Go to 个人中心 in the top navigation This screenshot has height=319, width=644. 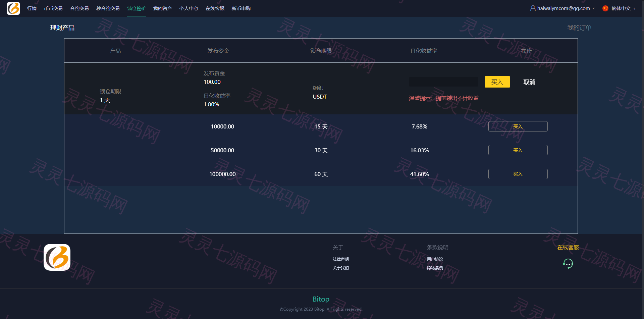189,8
